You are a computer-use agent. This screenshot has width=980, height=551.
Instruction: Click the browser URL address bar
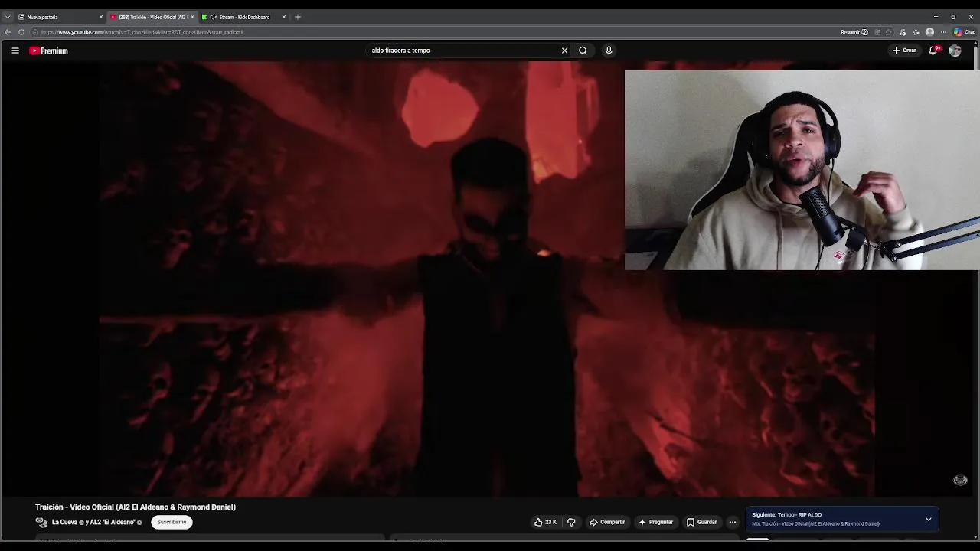click(436, 32)
